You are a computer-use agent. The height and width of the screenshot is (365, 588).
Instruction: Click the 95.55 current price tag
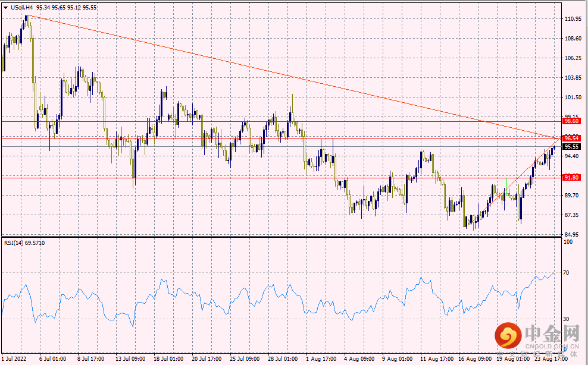coord(571,147)
